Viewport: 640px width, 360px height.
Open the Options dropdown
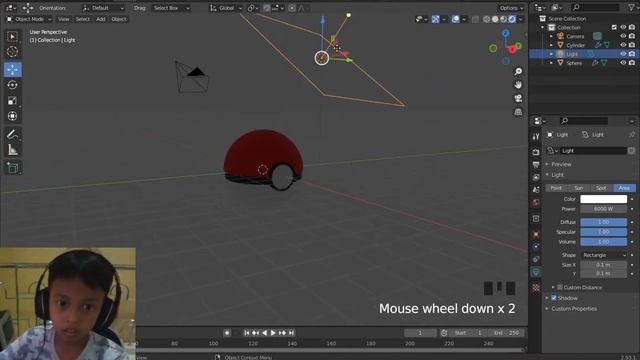[511, 8]
